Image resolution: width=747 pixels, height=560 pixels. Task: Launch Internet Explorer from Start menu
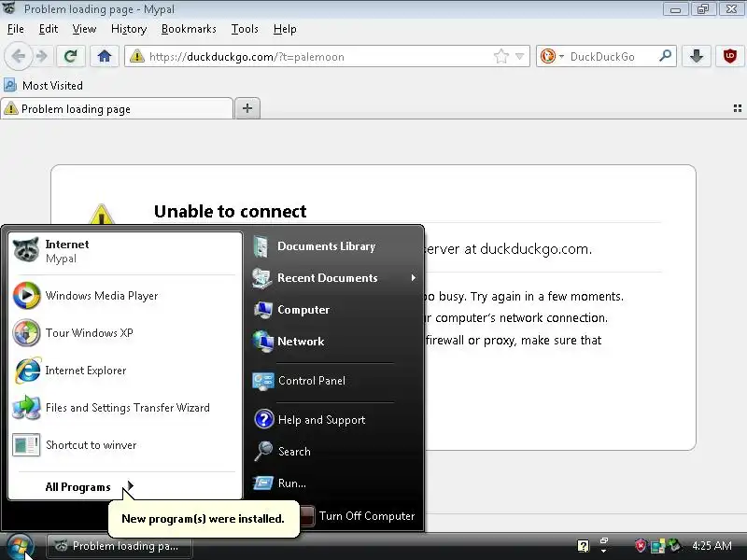[x=125, y=370]
